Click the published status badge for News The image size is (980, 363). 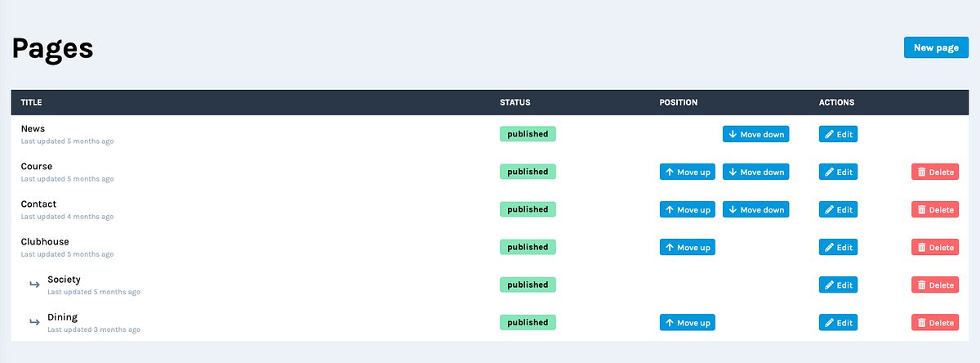(528, 134)
